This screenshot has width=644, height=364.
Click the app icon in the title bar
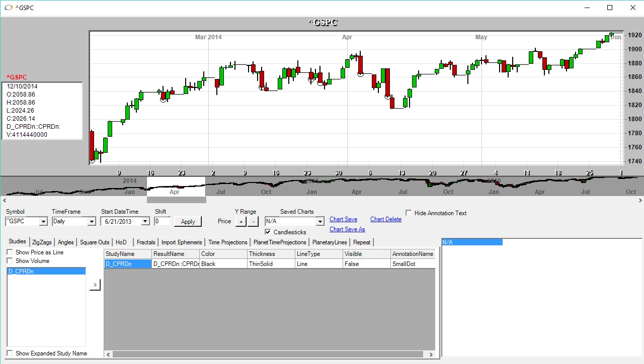8,8
